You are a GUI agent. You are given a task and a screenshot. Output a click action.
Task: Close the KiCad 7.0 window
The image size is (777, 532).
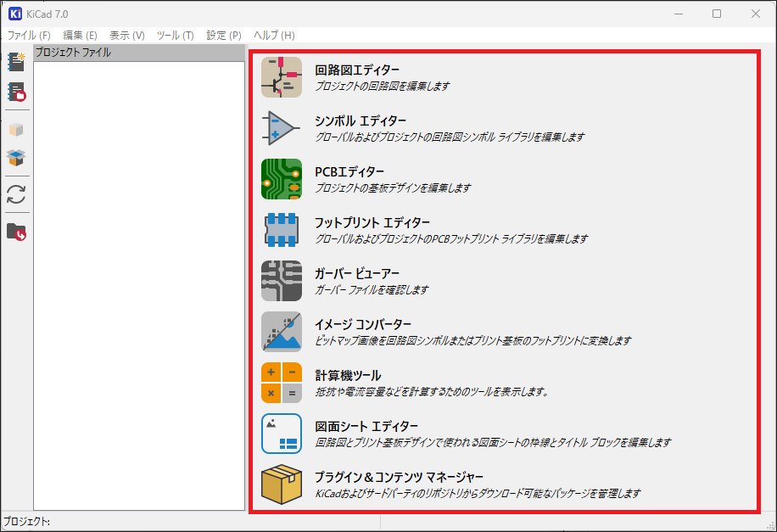(x=755, y=14)
